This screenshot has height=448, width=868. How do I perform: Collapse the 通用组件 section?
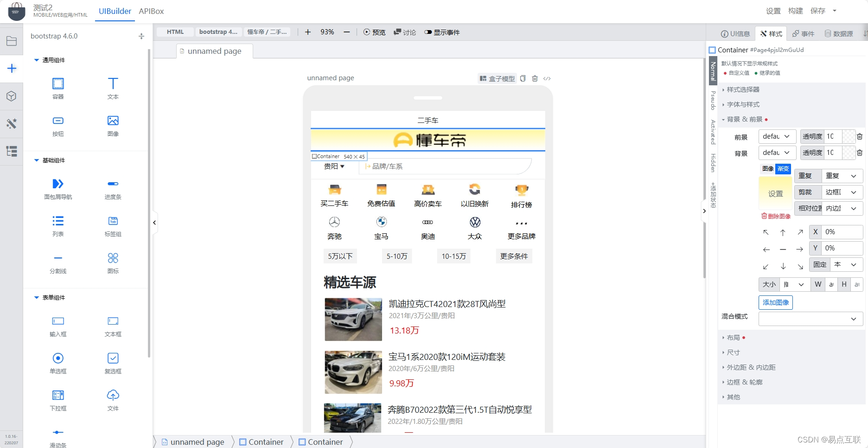[x=50, y=60]
